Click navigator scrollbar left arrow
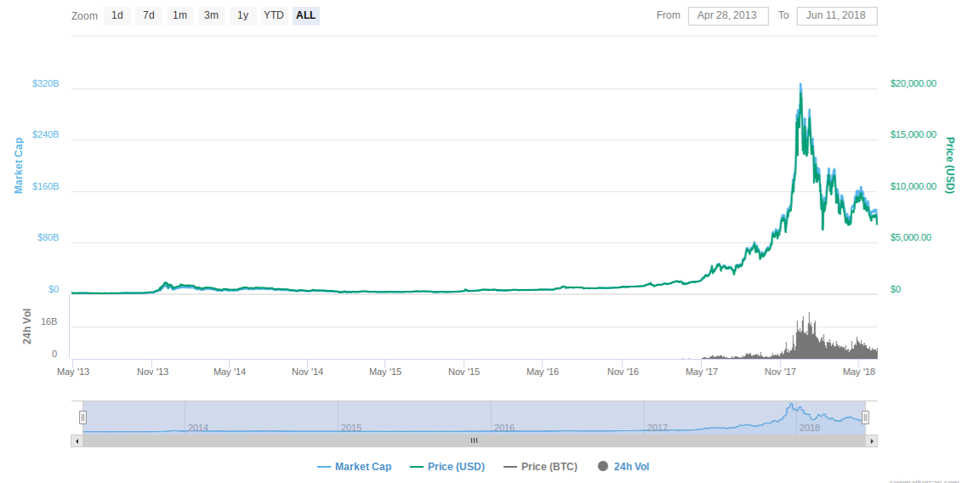The height and width of the screenshot is (483, 980). pos(77,440)
